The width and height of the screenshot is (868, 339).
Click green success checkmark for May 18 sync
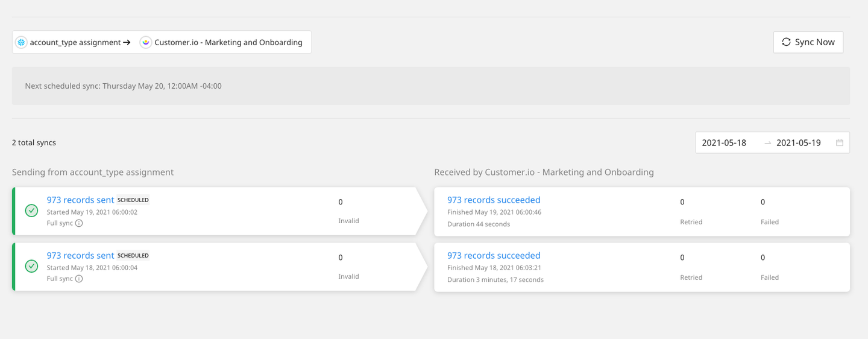(31, 266)
